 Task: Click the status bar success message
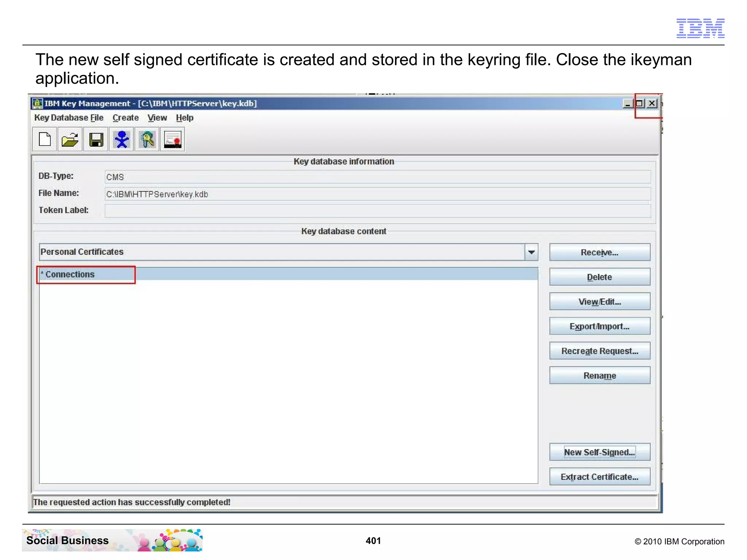(132, 502)
